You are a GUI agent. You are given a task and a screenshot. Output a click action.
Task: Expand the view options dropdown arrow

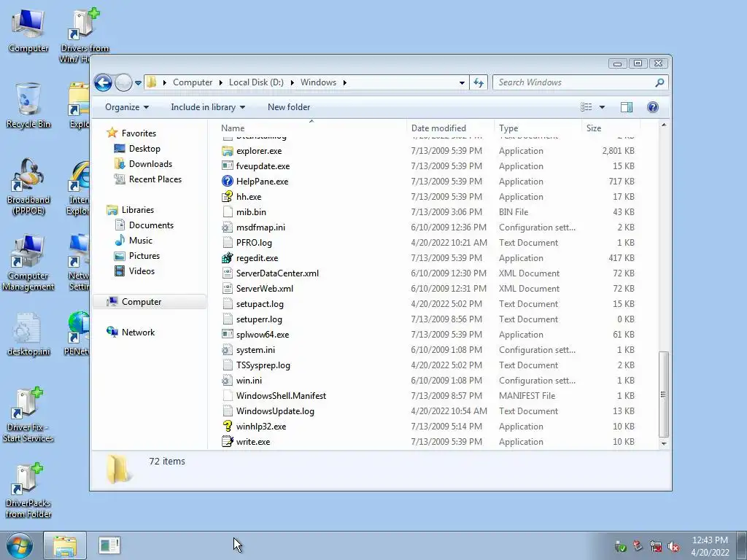[602, 107]
